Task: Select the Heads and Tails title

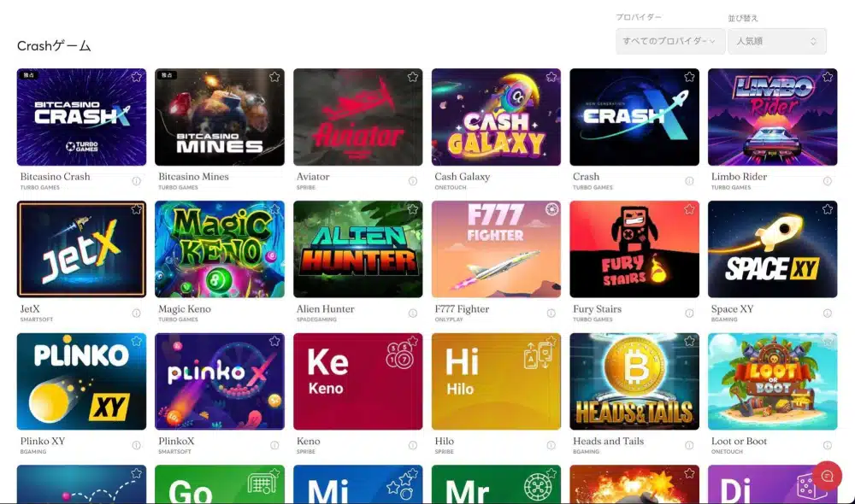Action: (x=609, y=442)
